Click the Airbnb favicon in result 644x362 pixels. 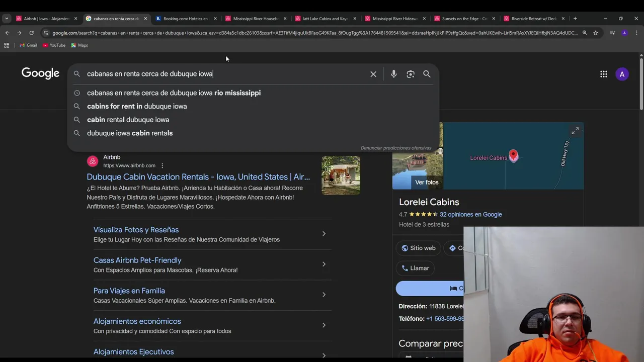coord(92,161)
